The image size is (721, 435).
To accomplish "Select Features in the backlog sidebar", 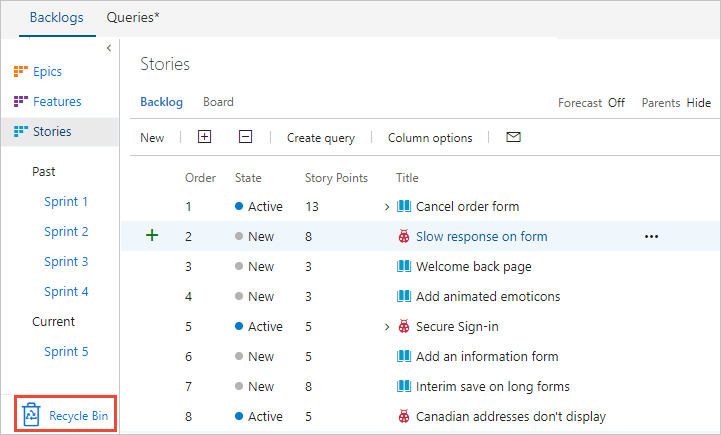I will tap(57, 102).
